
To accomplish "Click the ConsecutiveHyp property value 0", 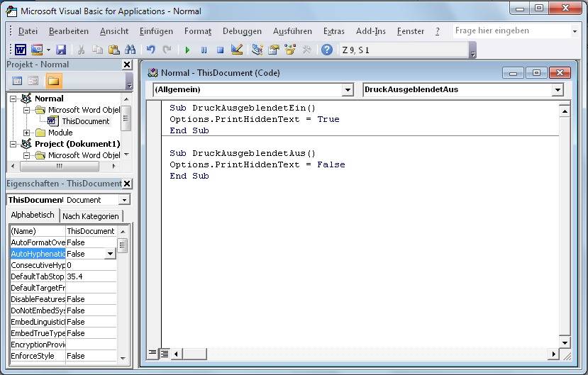I will (x=91, y=265).
